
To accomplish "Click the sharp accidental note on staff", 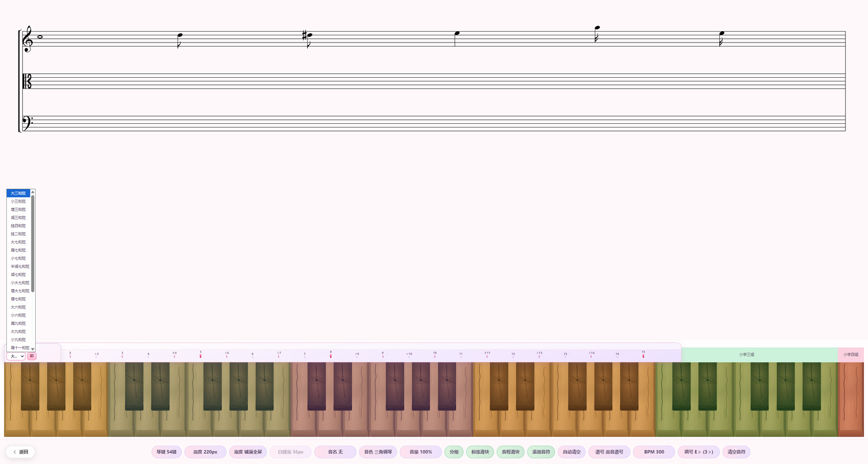I will click(x=307, y=38).
